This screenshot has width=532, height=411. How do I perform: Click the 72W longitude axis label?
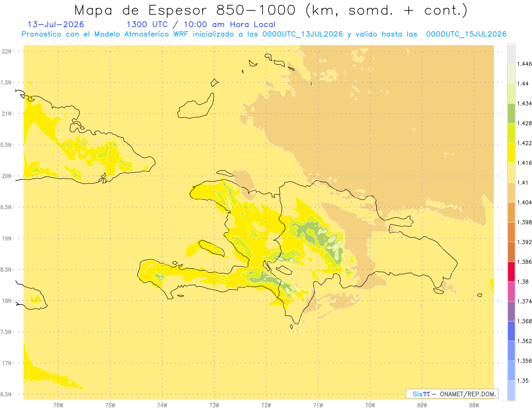tap(266, 405)
